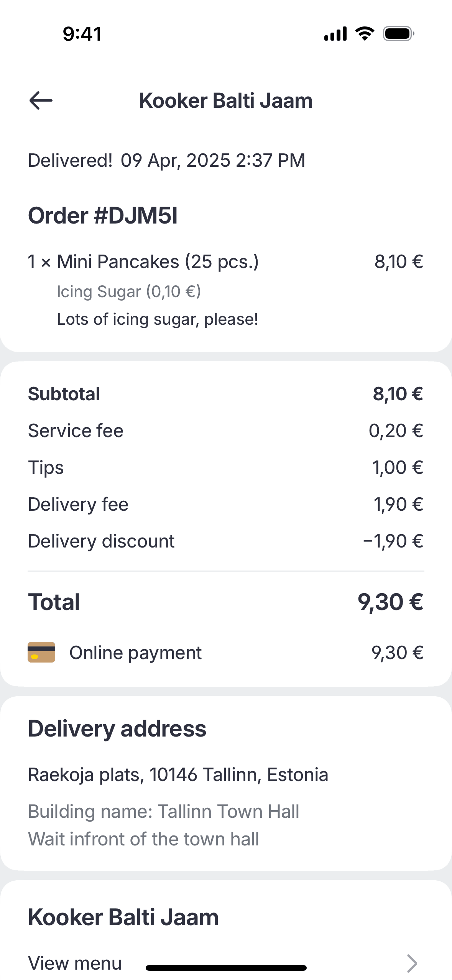
Task: Tap the restaurant name section heading
Action: tap(123, 918)
